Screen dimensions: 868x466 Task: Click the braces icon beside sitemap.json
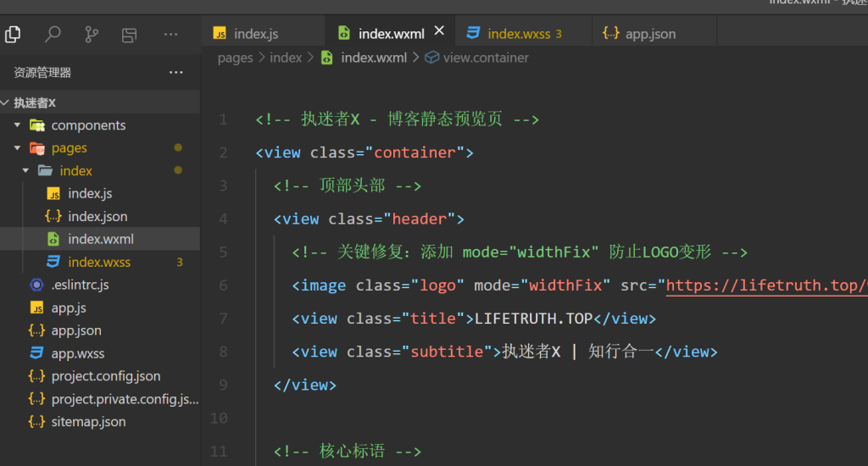36,422
